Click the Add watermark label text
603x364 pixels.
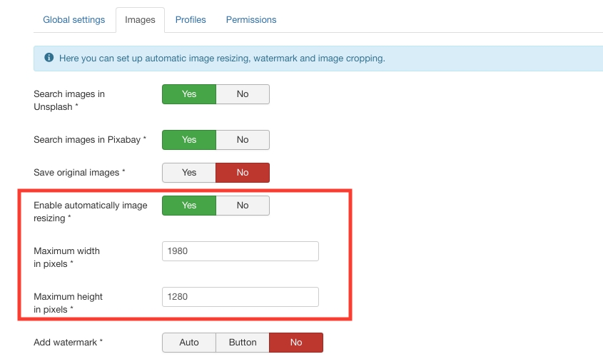coord(68,343)
